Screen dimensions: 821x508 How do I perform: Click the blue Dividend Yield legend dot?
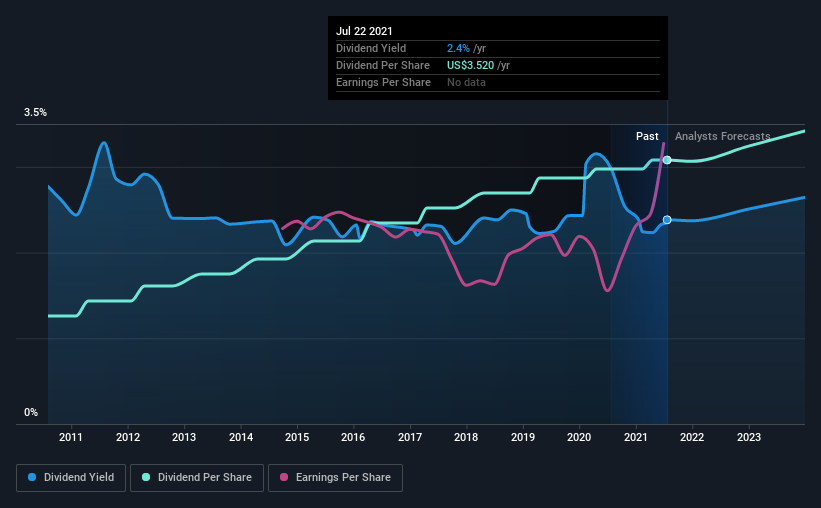coord(32,477)
